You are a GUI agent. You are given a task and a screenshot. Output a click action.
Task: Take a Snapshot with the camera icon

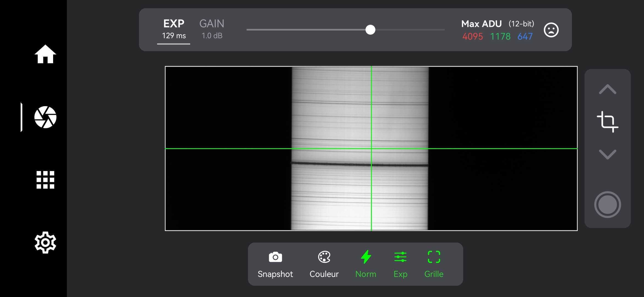(x=275, y=264)
